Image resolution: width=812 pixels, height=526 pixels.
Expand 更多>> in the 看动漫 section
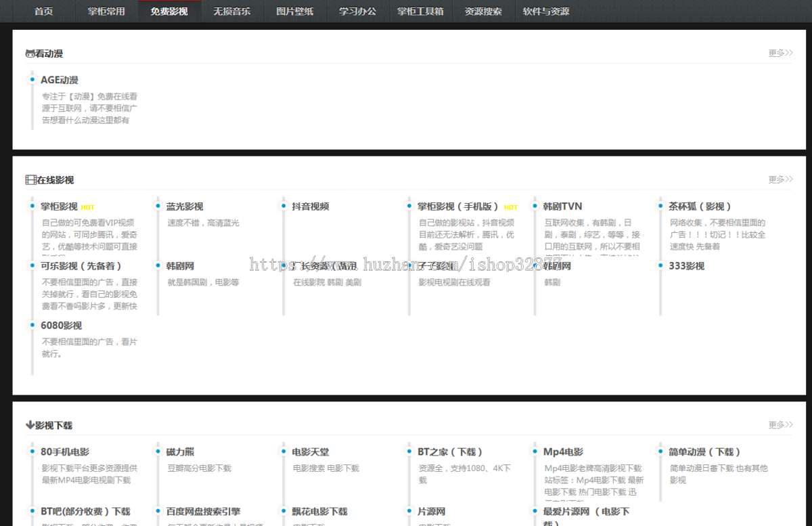780,53
